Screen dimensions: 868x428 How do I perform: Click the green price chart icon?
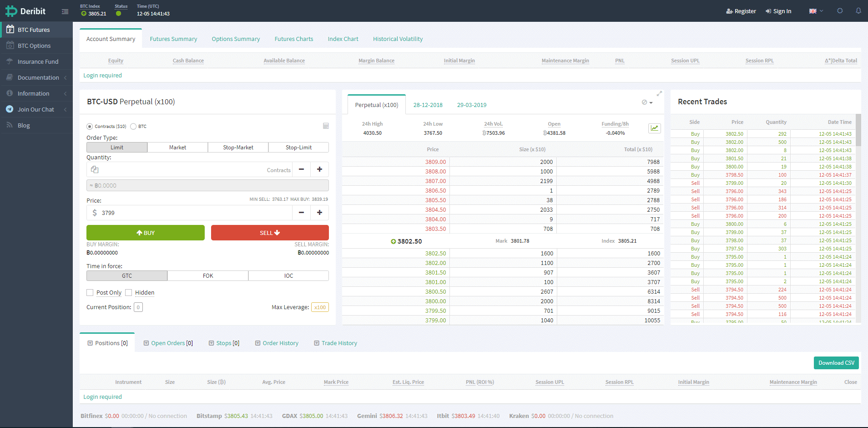(654, 128)
